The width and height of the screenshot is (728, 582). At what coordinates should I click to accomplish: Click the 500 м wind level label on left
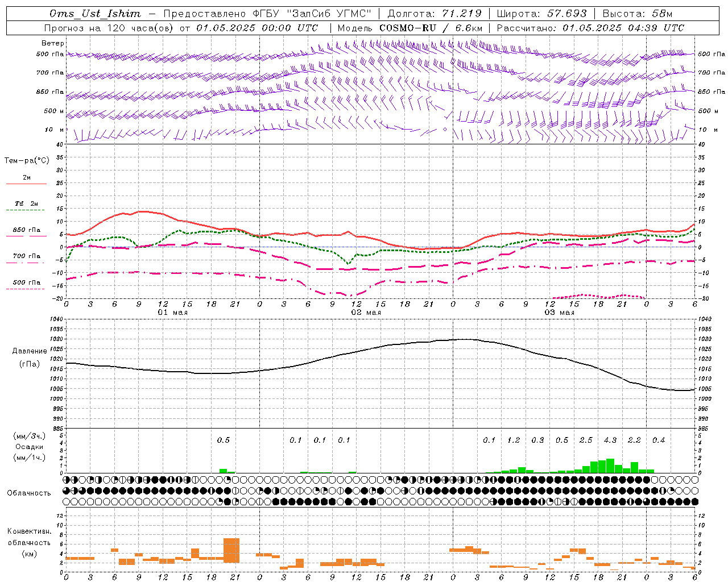tap(54, 111)
